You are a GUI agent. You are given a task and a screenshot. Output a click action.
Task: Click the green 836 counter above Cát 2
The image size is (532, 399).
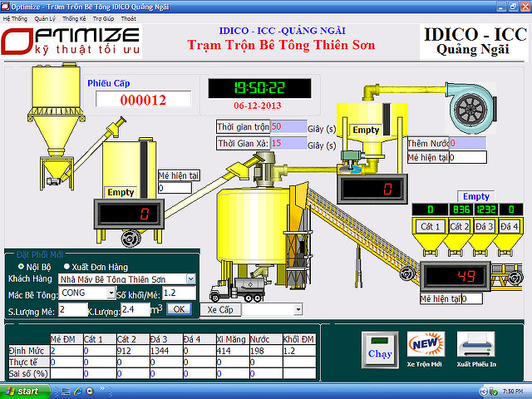click(461, 209)
